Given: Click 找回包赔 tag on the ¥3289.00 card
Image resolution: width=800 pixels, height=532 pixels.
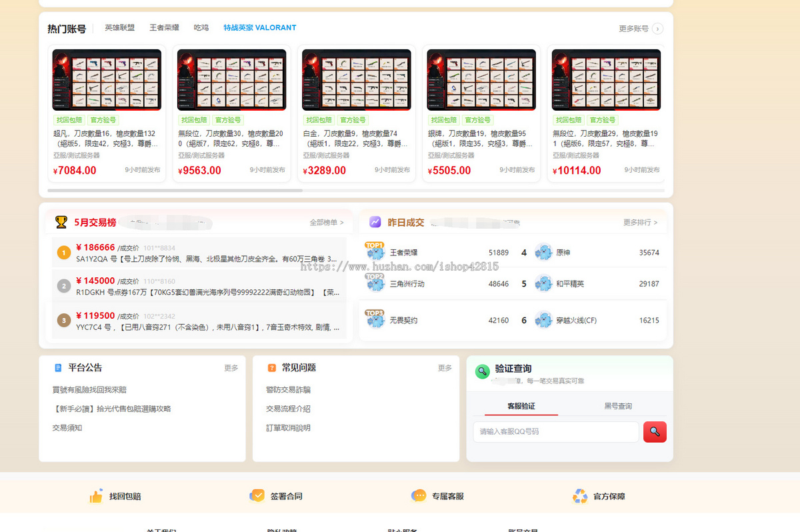Looking at the screenshot, I should 319,120.
